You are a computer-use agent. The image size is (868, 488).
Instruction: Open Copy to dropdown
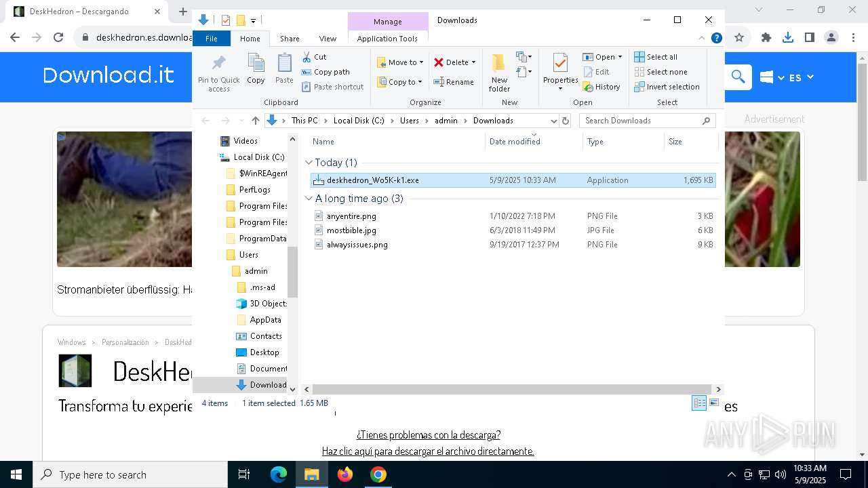point(399,82)
